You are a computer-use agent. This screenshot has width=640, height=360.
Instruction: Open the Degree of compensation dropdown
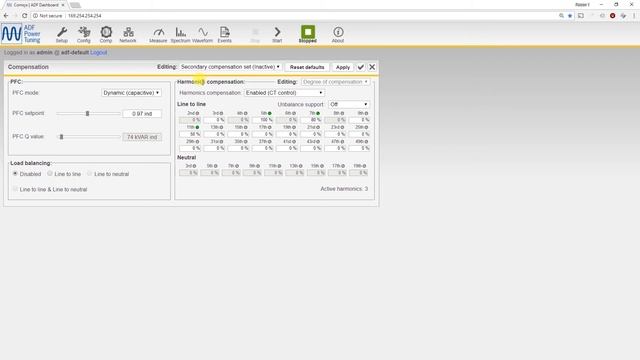click(336, 82)
